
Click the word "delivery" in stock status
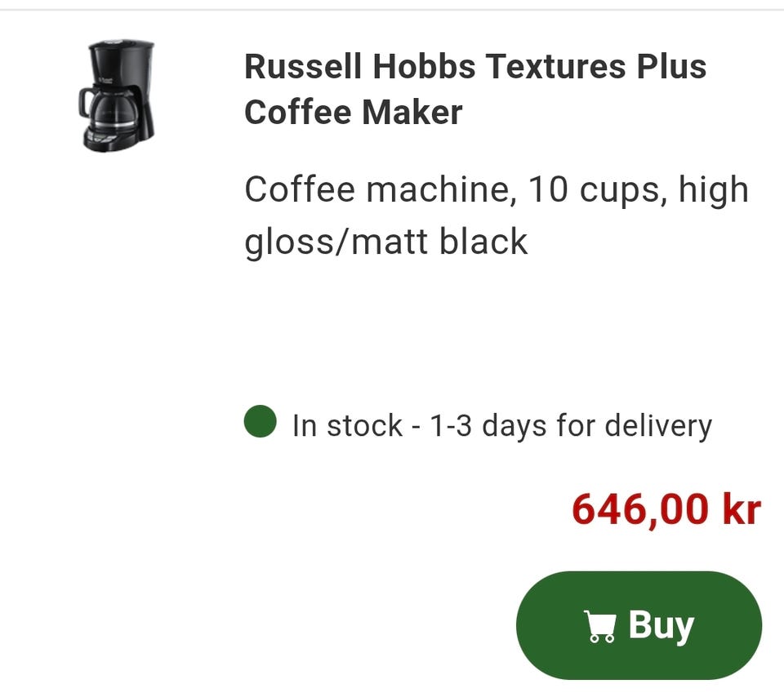[x=658, y=426]
